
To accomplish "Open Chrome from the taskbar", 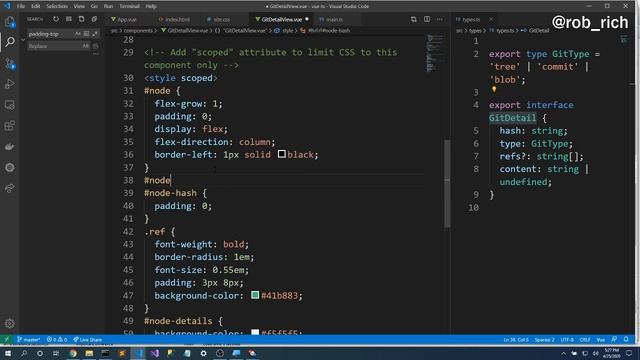I will pos(73,353).
